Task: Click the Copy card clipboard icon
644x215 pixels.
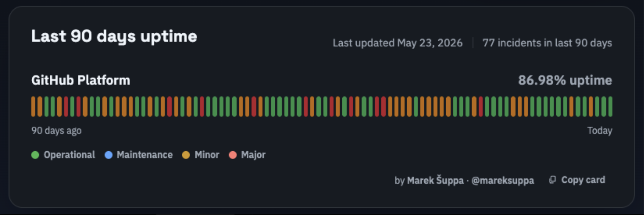Action: point(553,180)
